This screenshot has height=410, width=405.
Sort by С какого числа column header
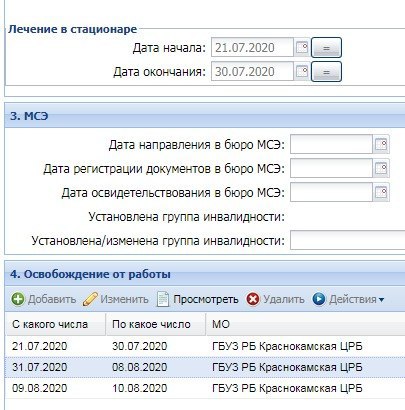55,324
